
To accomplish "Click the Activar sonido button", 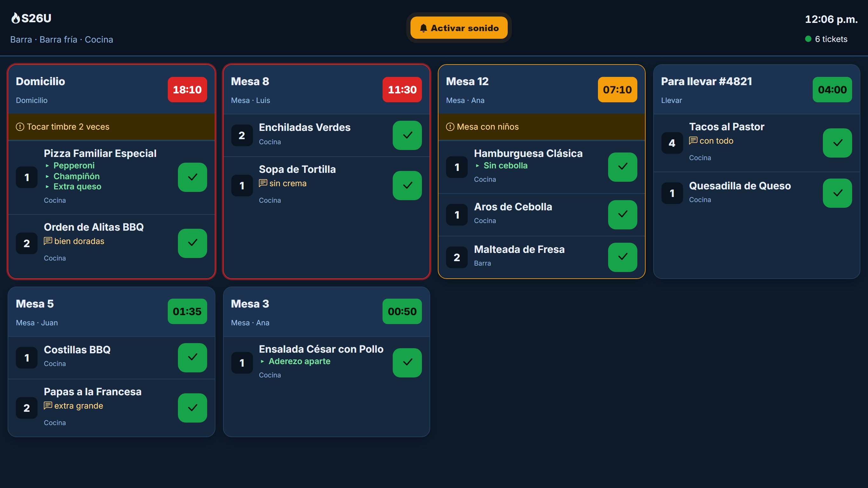I will pos(459,28).
